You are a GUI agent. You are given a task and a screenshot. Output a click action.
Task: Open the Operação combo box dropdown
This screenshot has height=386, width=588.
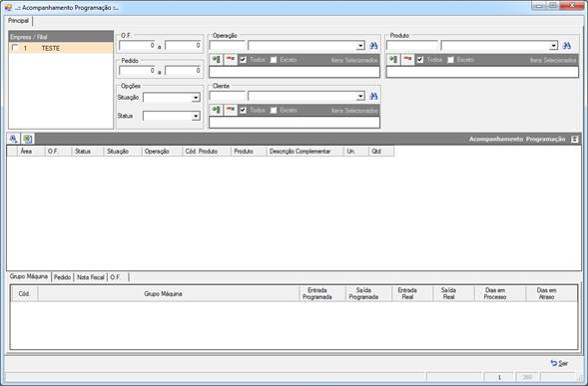[x=360, y=46]
